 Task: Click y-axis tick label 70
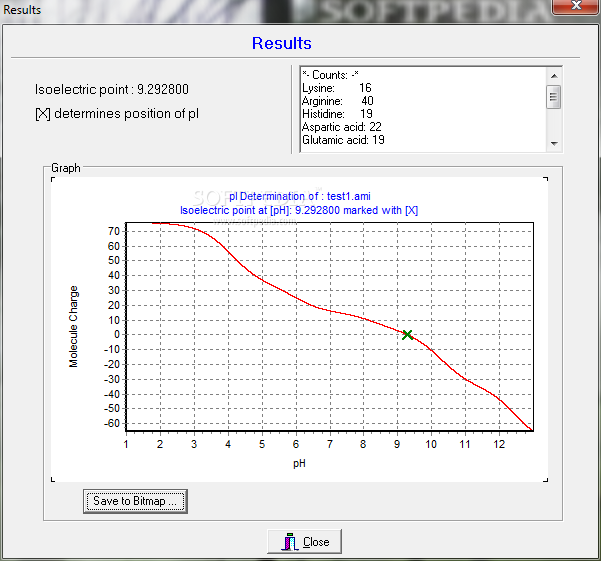coord(114,231)
